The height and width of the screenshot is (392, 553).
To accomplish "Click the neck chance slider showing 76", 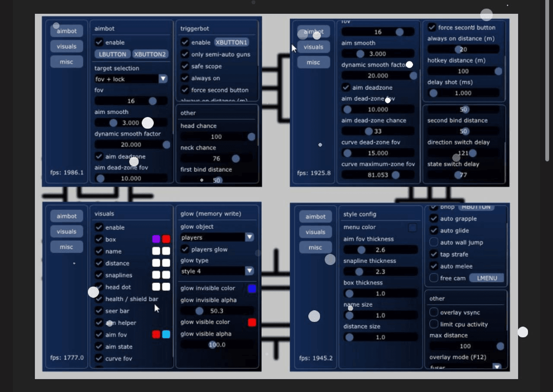I will coord(217,158).
